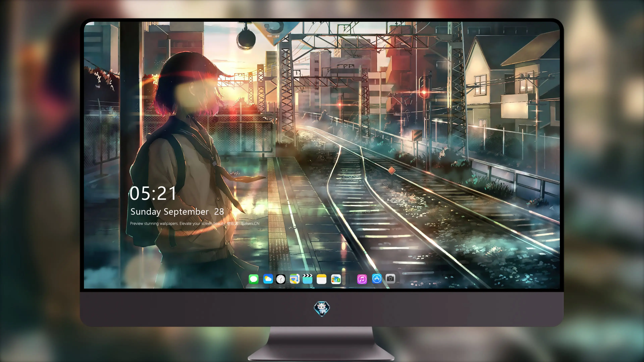The height and width of the screenshot is (362, 644).
Task: Launch the Weather app in the dock
Action: pos(268,279)
